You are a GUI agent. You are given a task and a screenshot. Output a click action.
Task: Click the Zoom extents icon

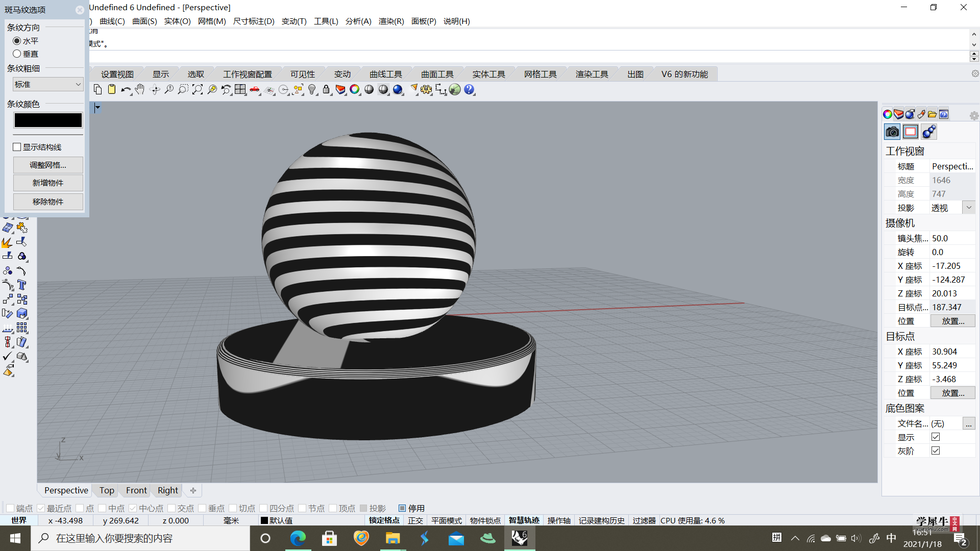click(x=197, y=90)
